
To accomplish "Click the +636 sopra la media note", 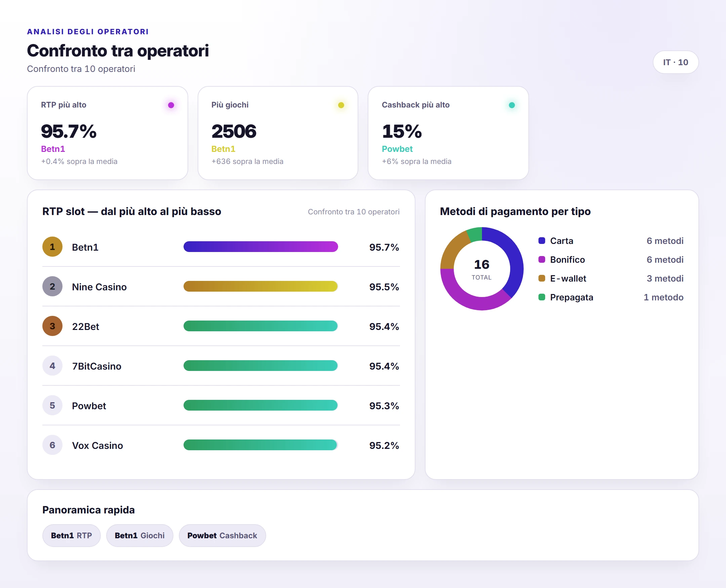I will 247,162.
